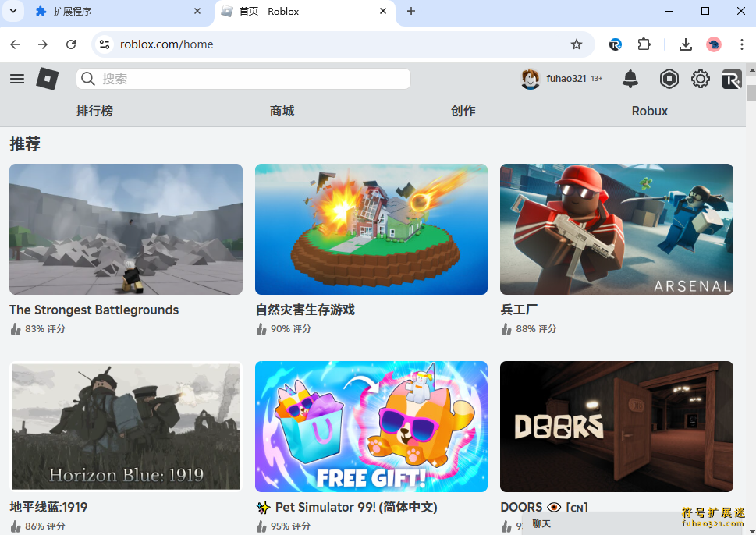Open the 自然灾害生存游戏 title link
This screenshot has width=756, height=535.
[305, 310]
